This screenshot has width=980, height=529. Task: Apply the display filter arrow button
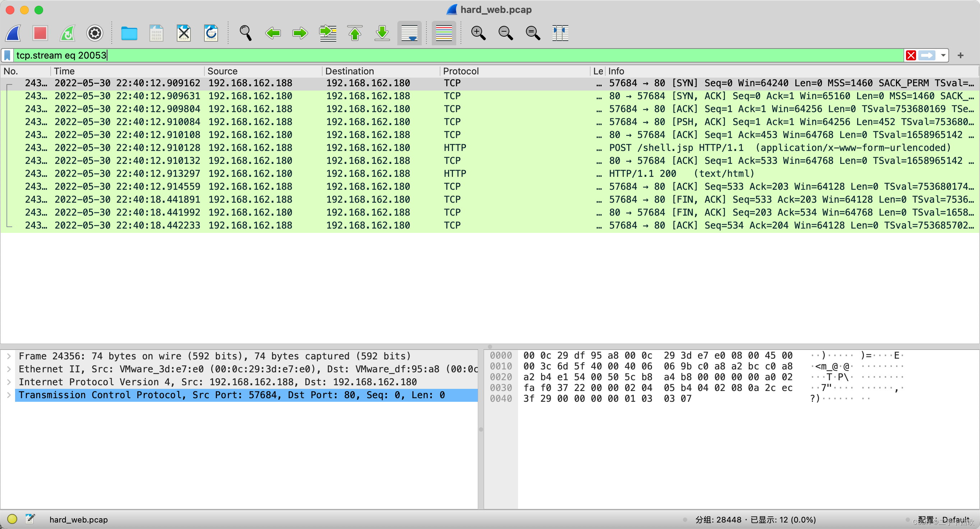coord(927,56)
